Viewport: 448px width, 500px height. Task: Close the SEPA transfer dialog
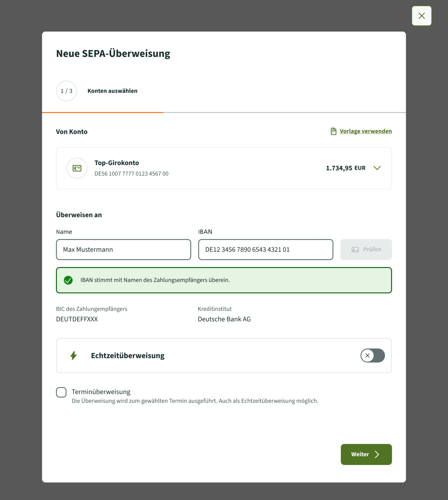(421, 16)
